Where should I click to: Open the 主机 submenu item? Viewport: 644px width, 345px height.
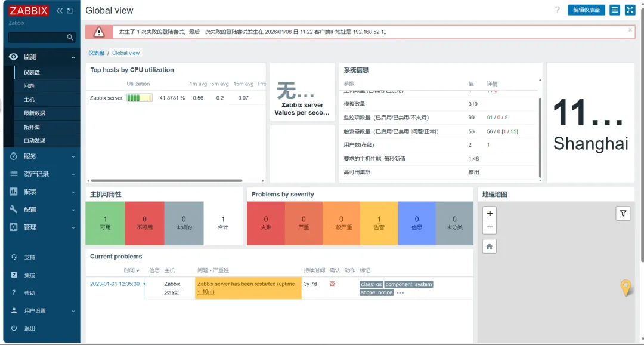[x=29, y=100]
